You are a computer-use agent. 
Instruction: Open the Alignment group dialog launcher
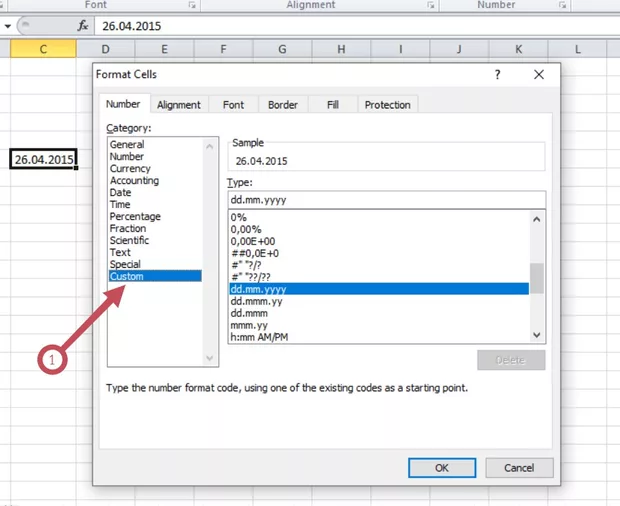pos(431,5)
